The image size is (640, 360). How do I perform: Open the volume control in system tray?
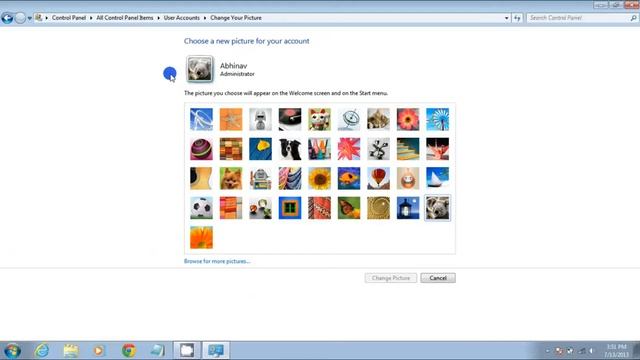click(591, 351)
